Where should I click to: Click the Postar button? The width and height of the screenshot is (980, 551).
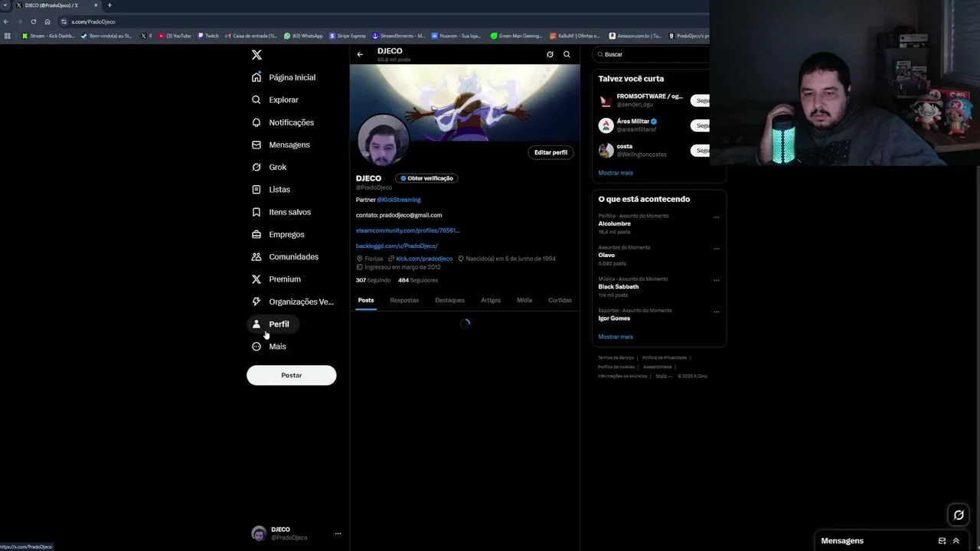click(291, 375)
